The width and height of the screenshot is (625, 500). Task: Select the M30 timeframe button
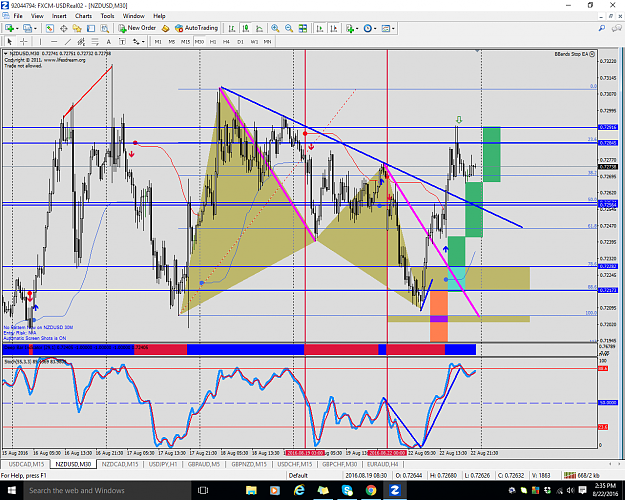199,41
